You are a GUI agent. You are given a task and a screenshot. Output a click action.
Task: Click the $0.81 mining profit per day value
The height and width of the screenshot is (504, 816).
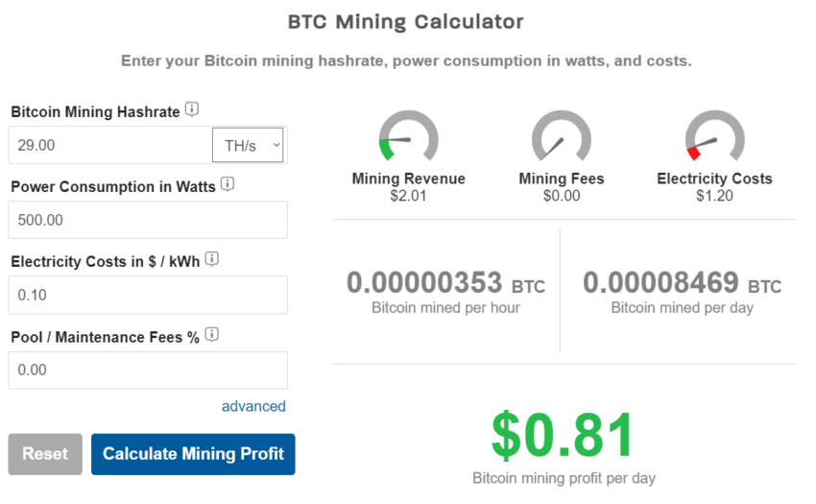[563, 435]
